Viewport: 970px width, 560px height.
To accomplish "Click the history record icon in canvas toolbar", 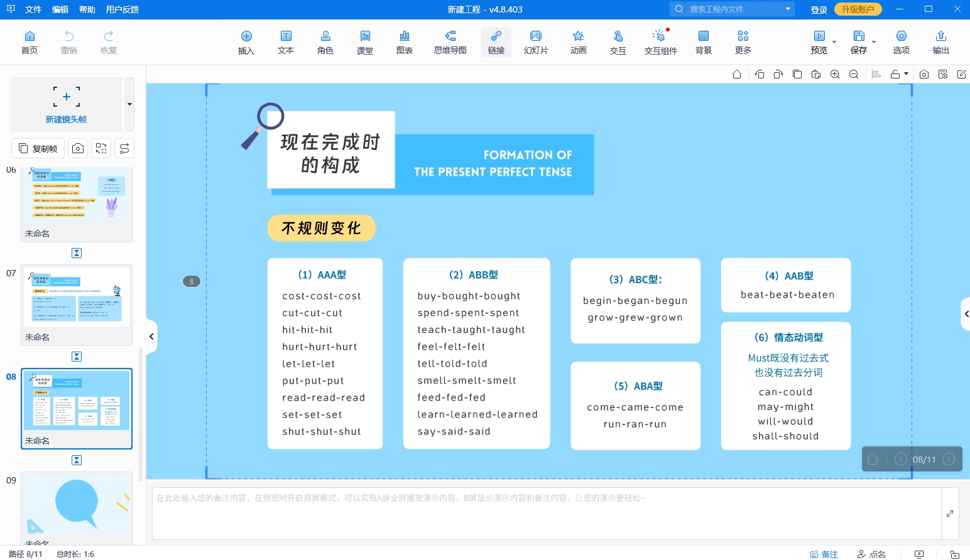I will 943,74.
